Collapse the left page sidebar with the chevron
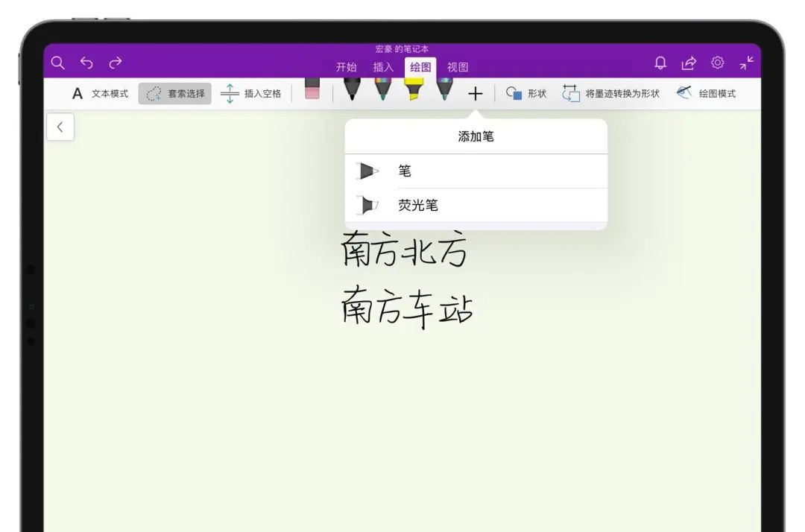This screenshot has height=532, width=805. [x=60, y=127]
